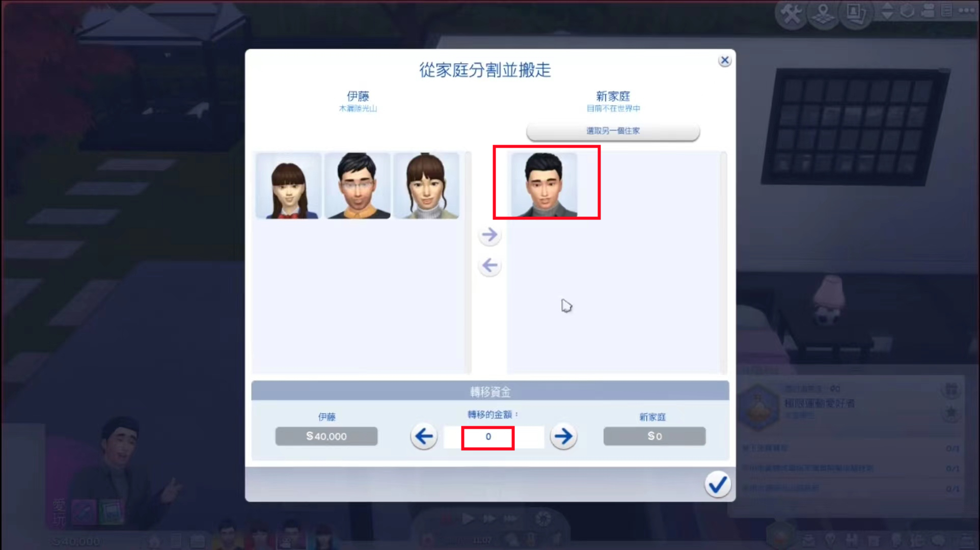This screenshot has width=980, height=550.
Task: Move the selected Sim back to the Ito household
Action: click(x=489, y=266)
